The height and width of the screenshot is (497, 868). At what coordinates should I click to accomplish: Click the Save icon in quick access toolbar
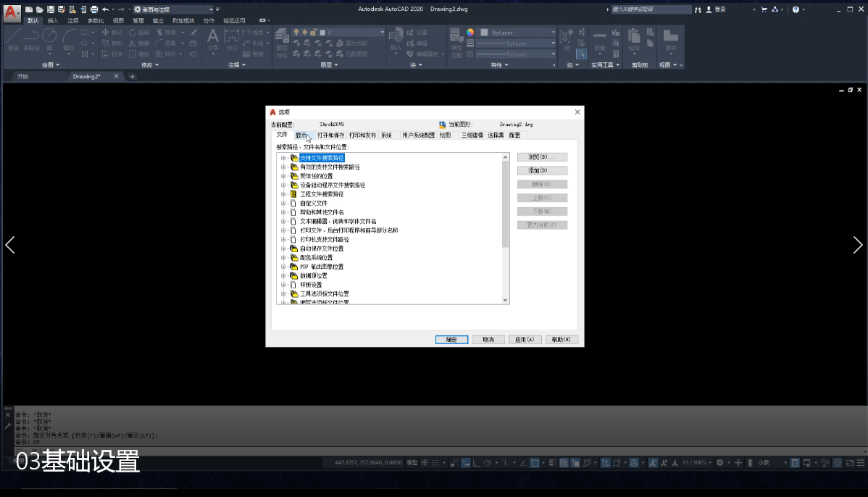pyautogui.click(x=51, y=9)
